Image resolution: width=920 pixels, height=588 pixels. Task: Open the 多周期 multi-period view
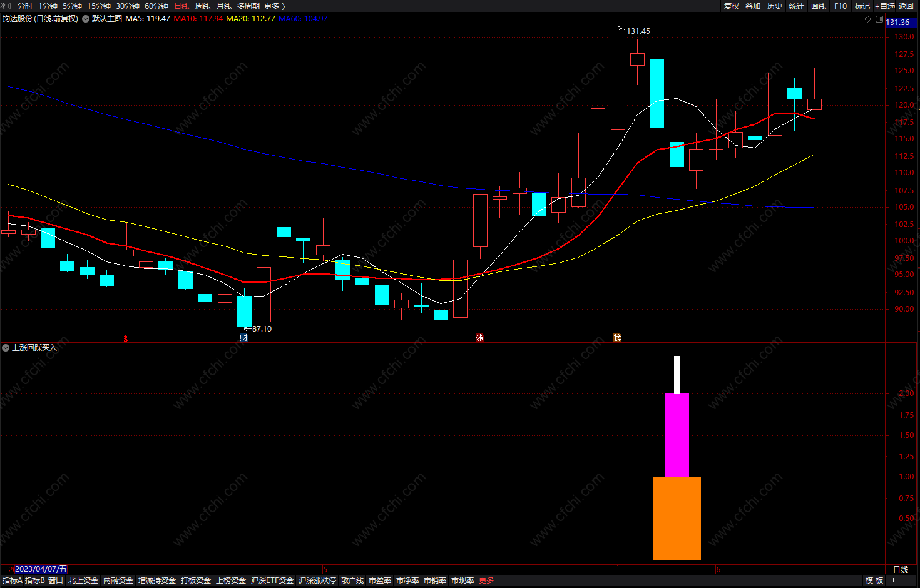click(248, 6)
